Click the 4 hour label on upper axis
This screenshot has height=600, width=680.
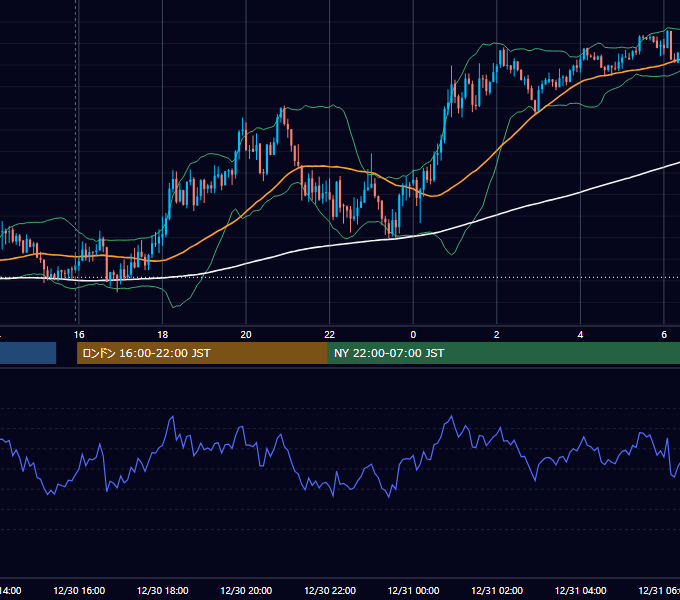pyautogui.click(x=580, y=335)
